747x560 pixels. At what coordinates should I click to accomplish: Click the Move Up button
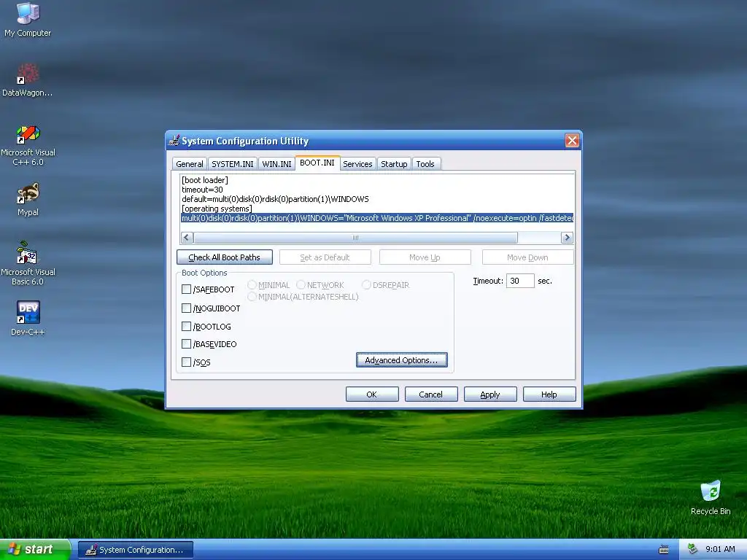pyautogui.click(x=425, y=257)
